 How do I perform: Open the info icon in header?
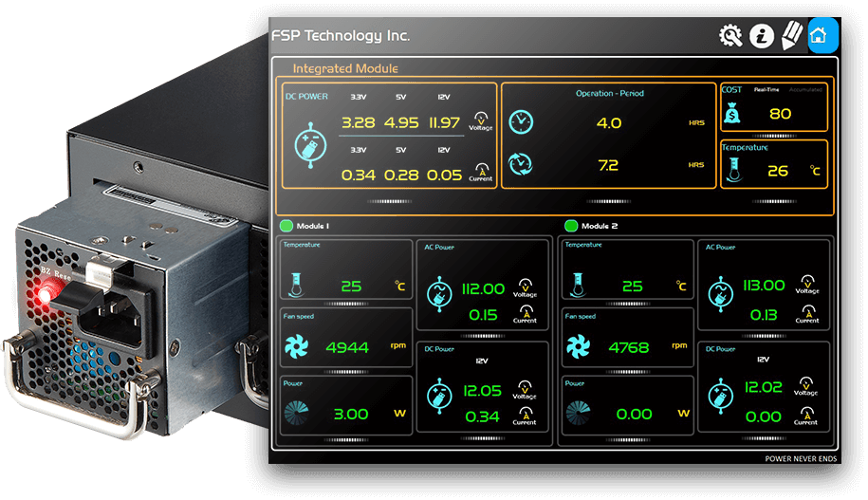[x=762, y=36]
